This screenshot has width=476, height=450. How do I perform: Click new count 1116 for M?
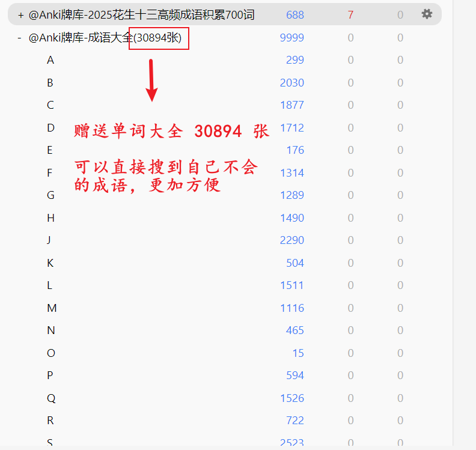pos(291,308)
